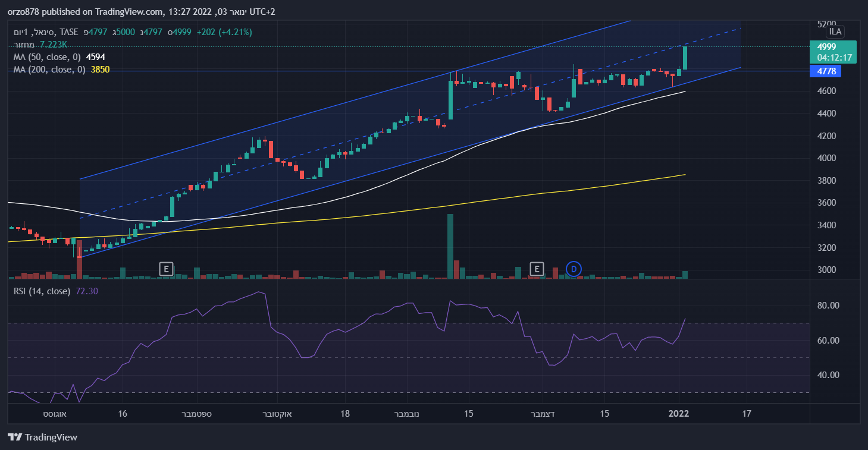Click the 4999 current price label

[x=827, y=46]
